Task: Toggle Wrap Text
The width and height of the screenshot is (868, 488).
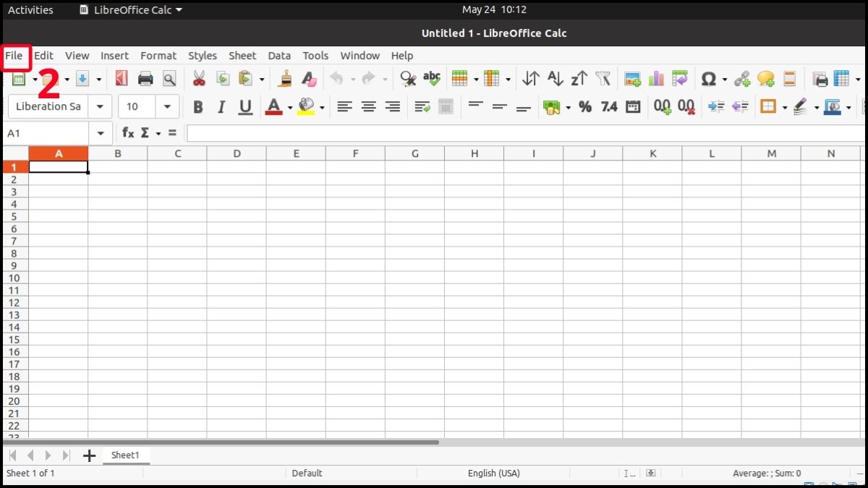Action: 422,107
